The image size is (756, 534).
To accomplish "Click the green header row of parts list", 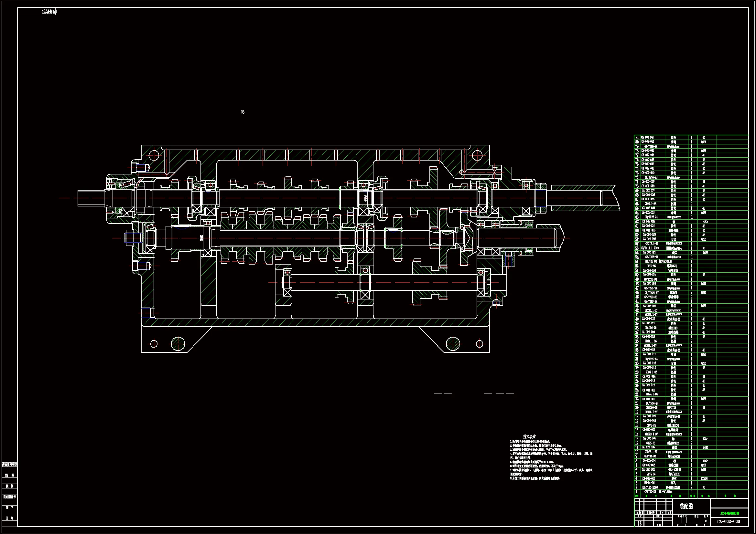I will tap(691, 496).
